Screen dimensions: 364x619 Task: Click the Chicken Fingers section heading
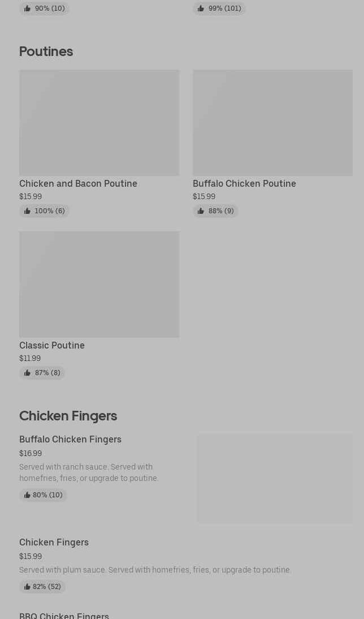(x=68, y=416)
